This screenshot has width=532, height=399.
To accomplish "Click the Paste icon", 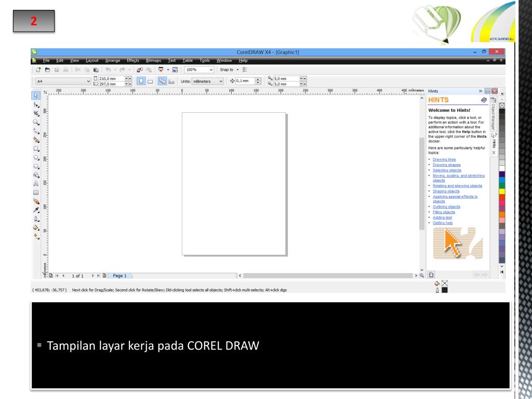I will click(x=96, y=70).
